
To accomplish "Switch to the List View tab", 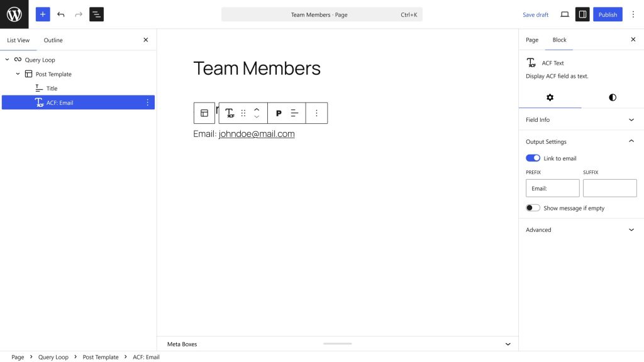I will tap(18, 40).
